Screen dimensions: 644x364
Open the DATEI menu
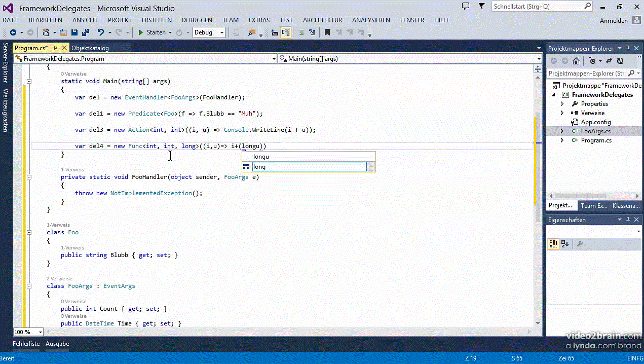coord(11,20)
